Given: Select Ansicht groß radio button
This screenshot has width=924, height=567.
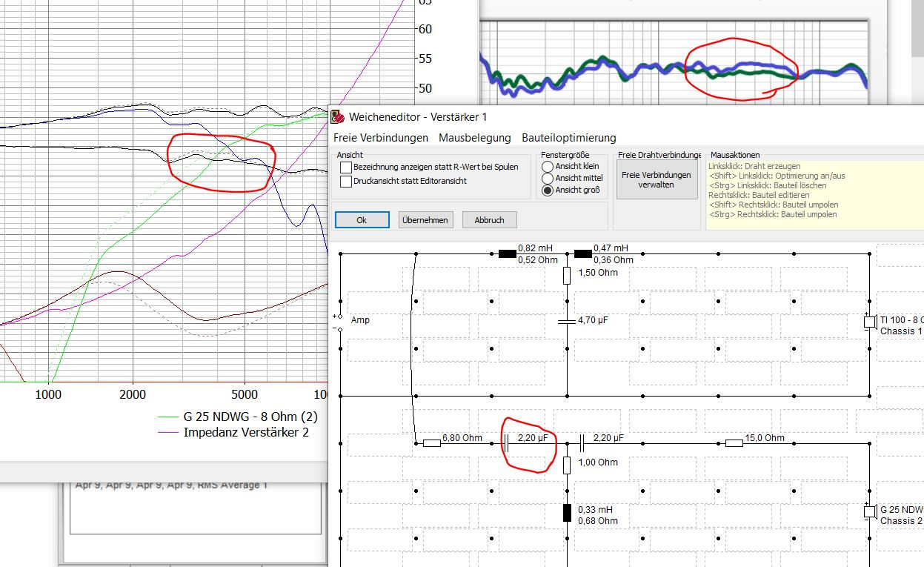Looking at the screenshot, I should (x=548, y=190).
